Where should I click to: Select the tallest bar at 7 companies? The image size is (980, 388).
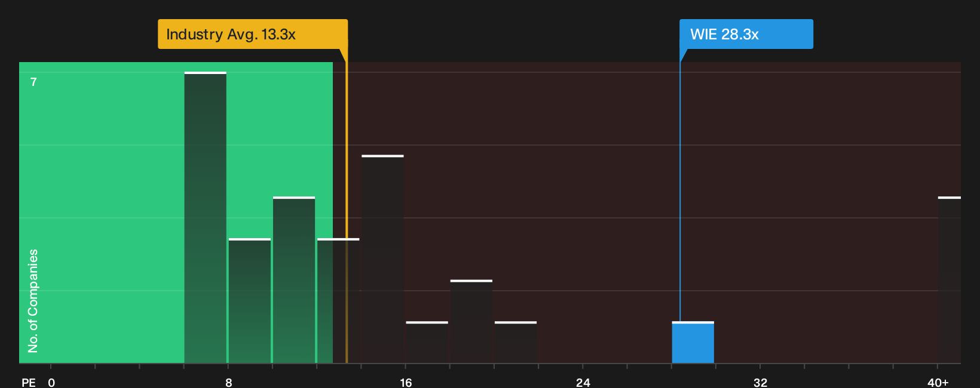(x=205, y=218)
